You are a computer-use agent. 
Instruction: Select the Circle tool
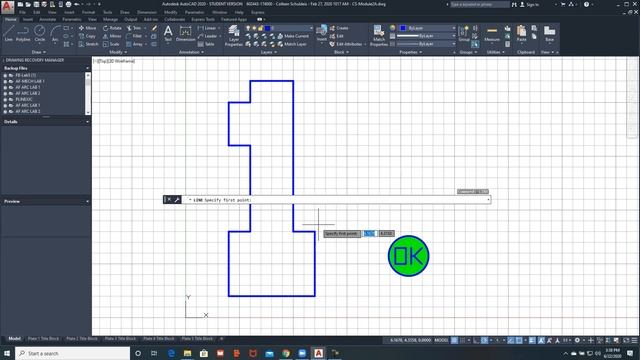point(40,33)
